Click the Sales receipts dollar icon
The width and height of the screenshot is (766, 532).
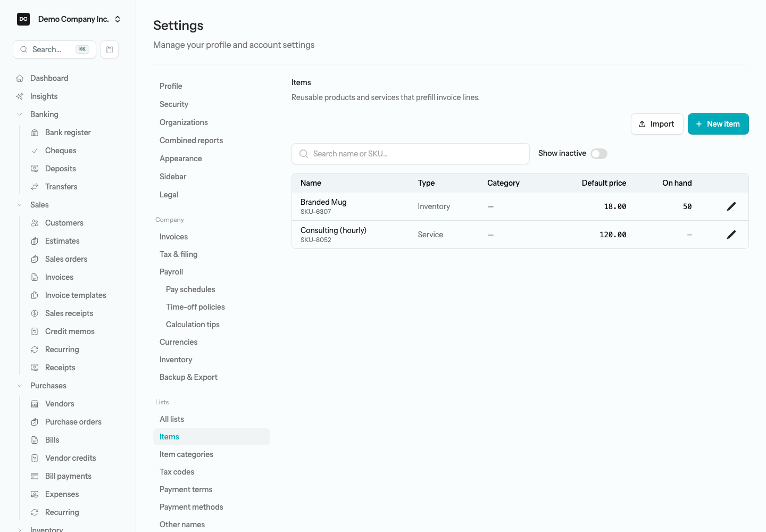pyautogui.click(x=35, y=313)
